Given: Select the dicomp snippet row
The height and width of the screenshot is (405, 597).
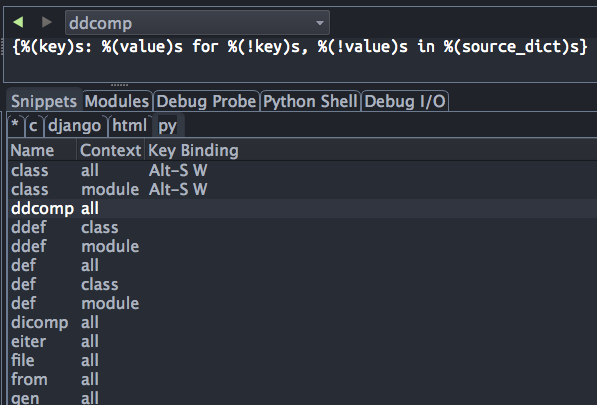Looking at the screenshot, I should (x=302, y=322).
